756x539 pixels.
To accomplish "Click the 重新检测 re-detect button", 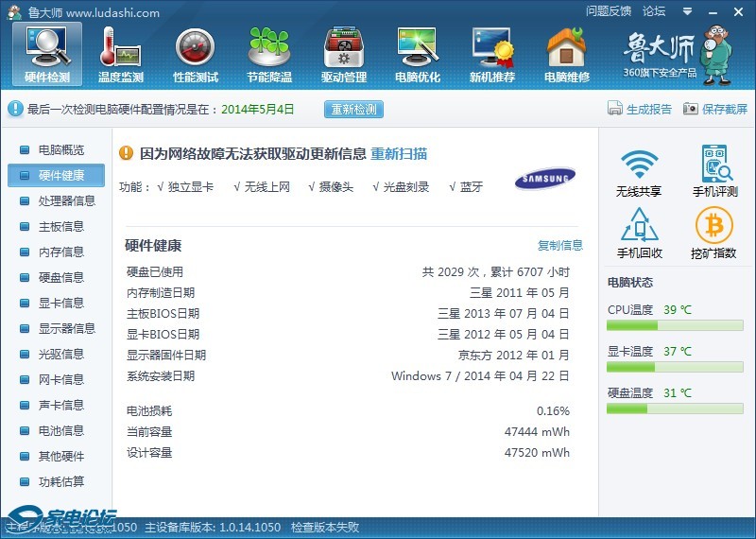I will [354, 109].
